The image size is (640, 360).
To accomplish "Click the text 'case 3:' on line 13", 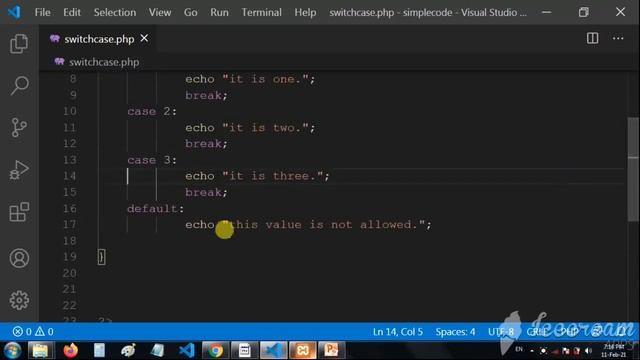I will [152, 160].
